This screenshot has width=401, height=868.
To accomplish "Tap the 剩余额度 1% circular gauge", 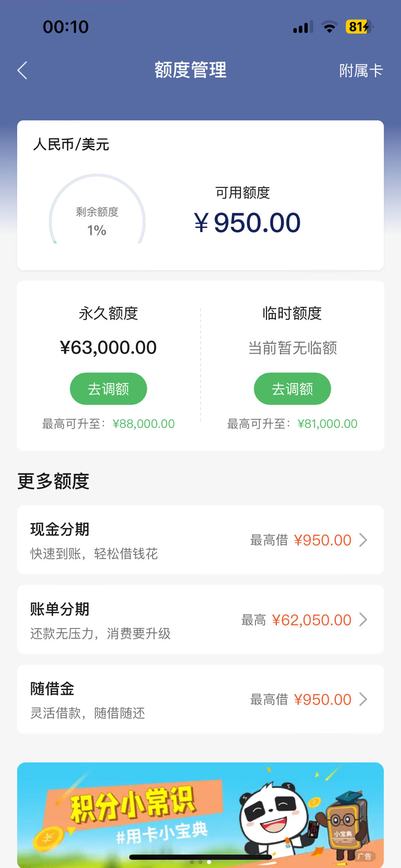I will [97, 209].
